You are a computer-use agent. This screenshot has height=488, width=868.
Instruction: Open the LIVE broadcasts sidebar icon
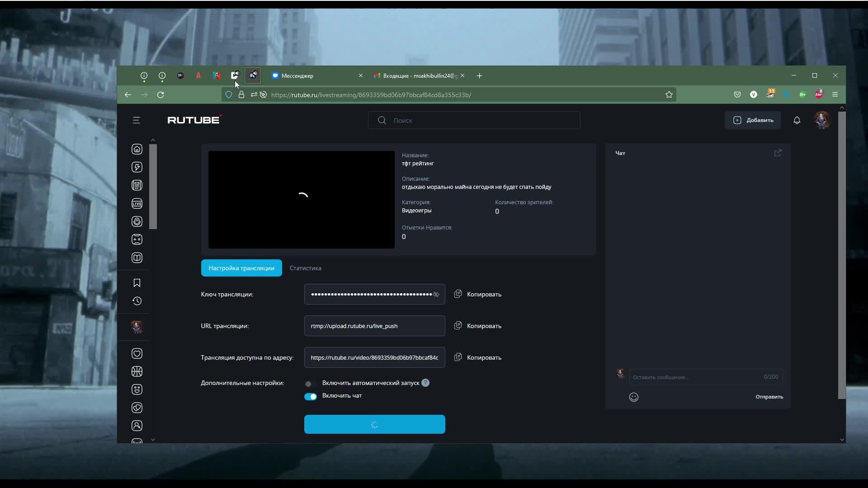point(137,203)
